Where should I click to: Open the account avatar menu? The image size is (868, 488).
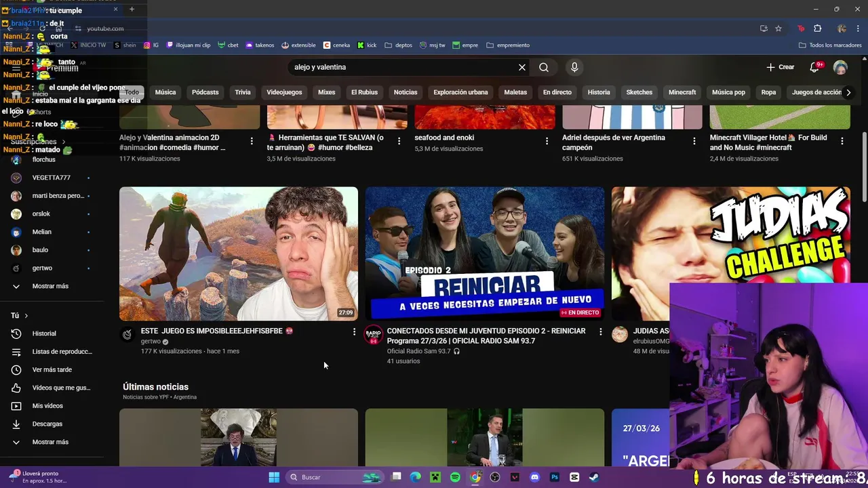tap(840, 67)
